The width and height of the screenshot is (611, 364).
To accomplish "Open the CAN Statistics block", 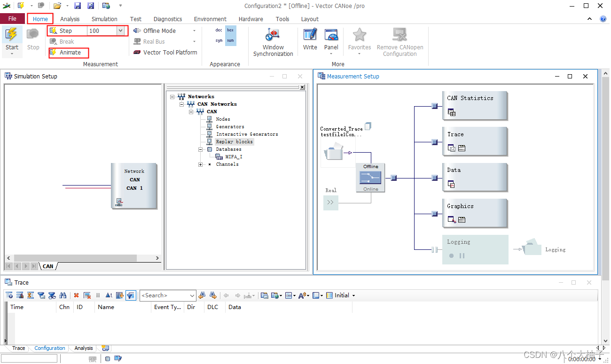I will 475,105.
